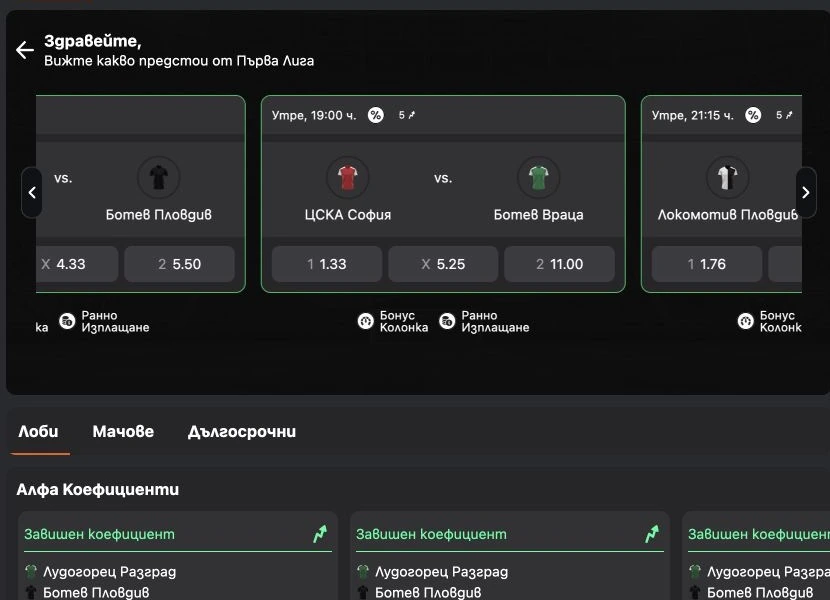The height and width of the screenshot is (600, 830).
Task: Click Лудогорец Разград in first Алфа card
Action: 110,572
